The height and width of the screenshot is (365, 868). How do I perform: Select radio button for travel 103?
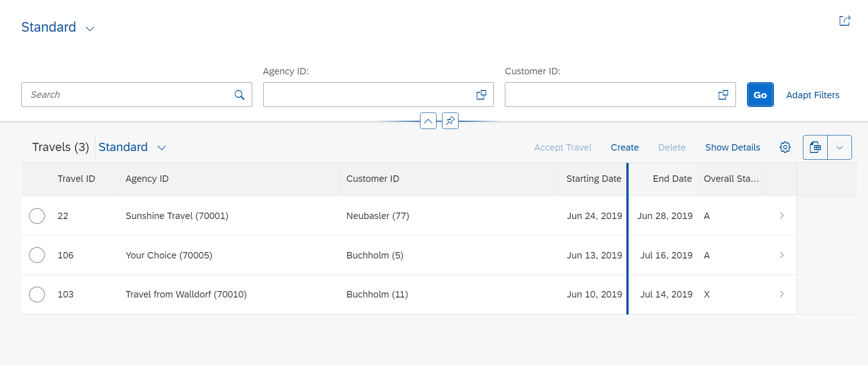(x=37, y=294)
